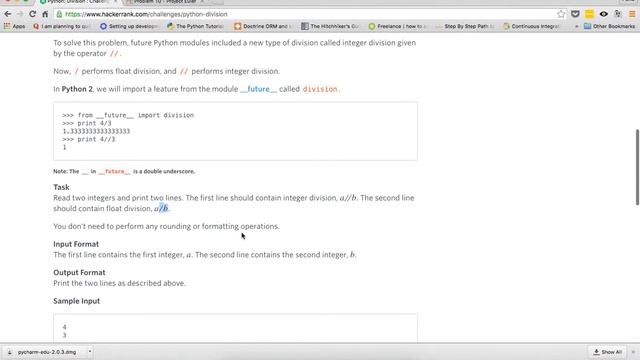
Task: Click the browser forward arrow
Action: (20, 14)
